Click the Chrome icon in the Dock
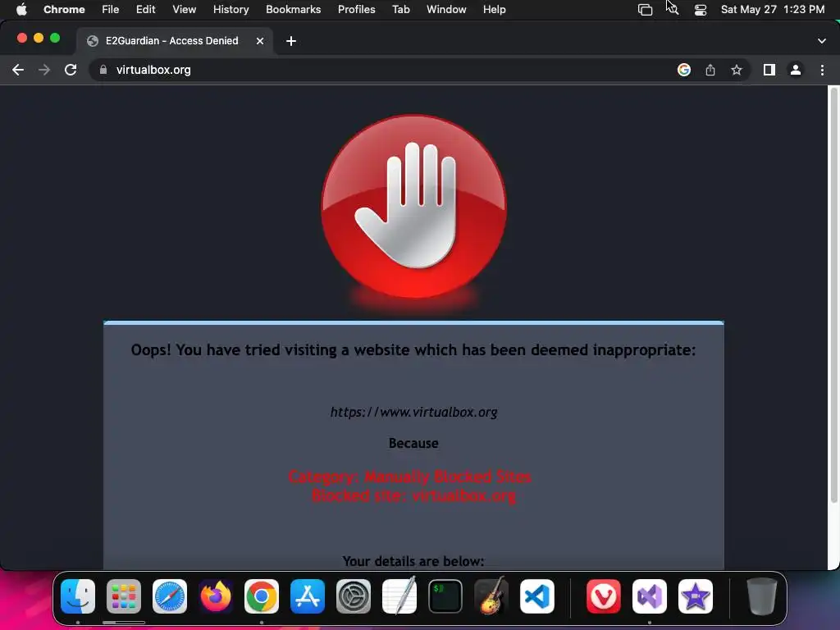Viewport: 840px width, 630px height. coord(262,596)
